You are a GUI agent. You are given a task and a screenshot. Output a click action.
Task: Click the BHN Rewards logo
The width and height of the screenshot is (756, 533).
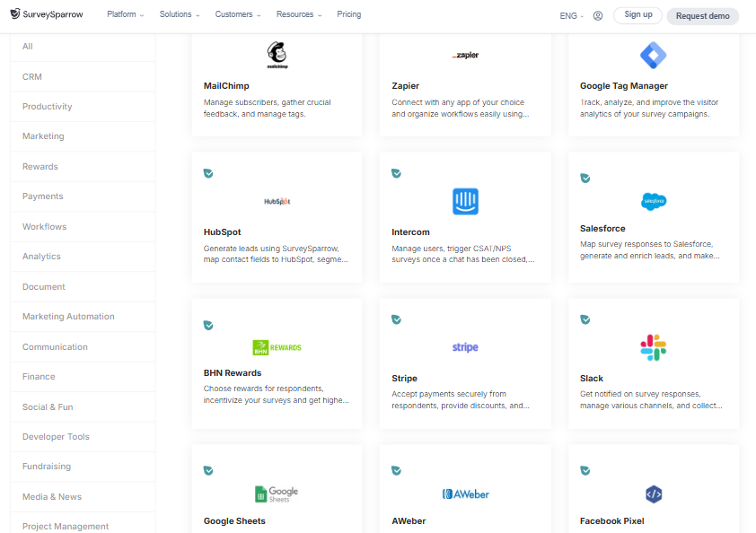277,347
